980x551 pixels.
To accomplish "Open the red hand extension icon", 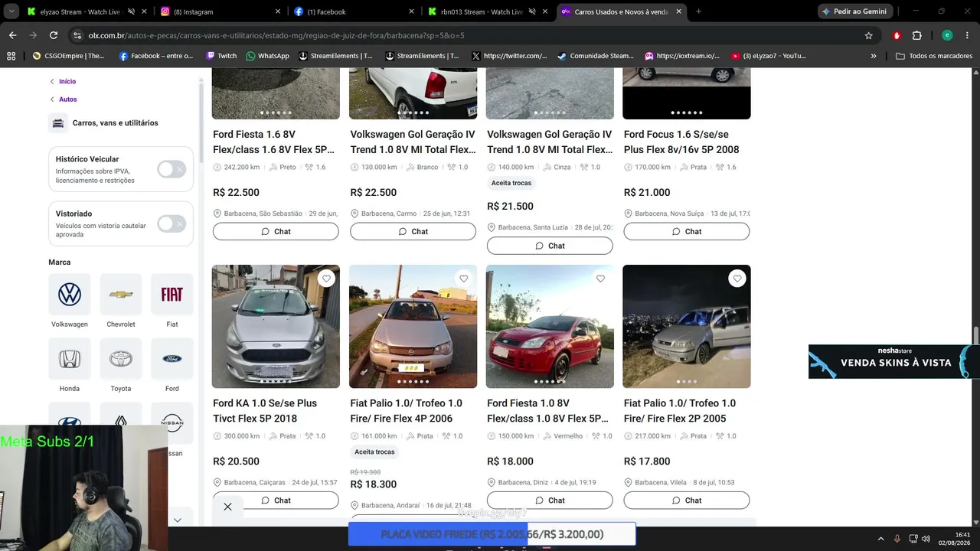I will pyautogui.click(x=897, y=35).
